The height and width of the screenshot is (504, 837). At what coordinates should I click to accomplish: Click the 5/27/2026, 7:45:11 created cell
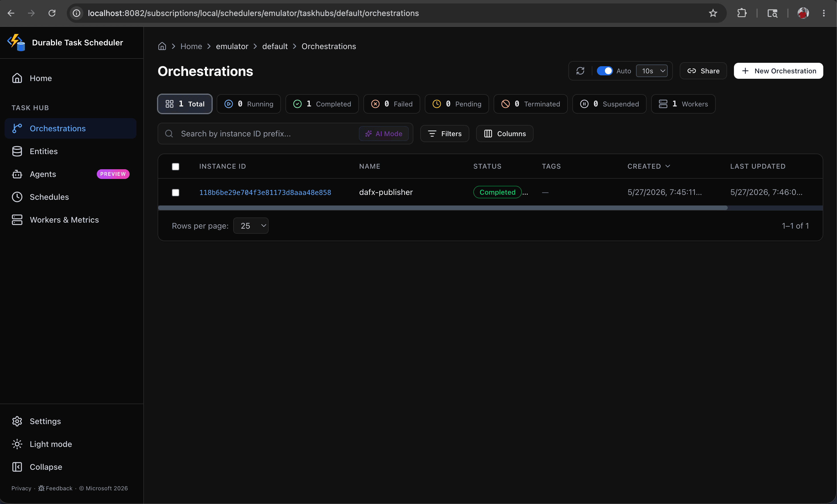click(x=665, y=192)
